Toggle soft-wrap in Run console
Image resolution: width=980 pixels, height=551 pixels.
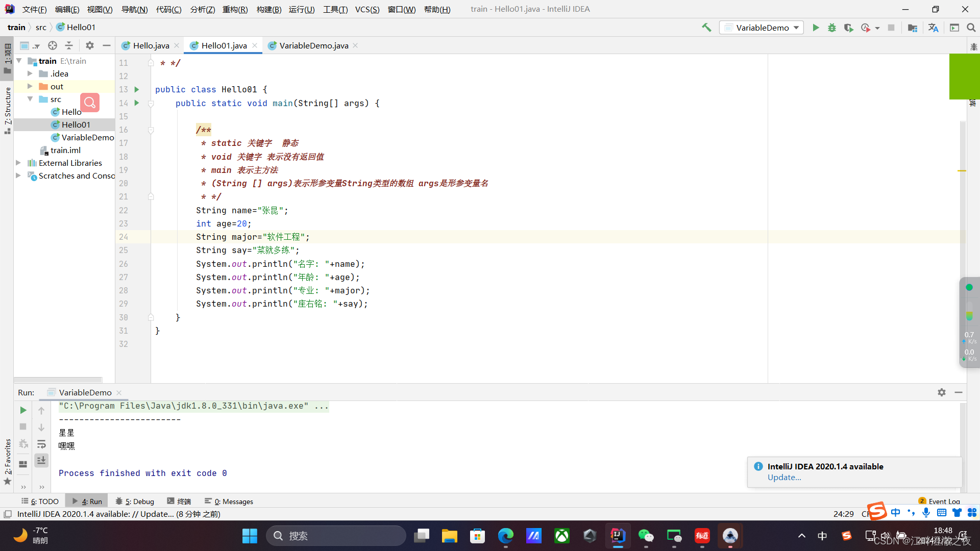click(41, 444)
